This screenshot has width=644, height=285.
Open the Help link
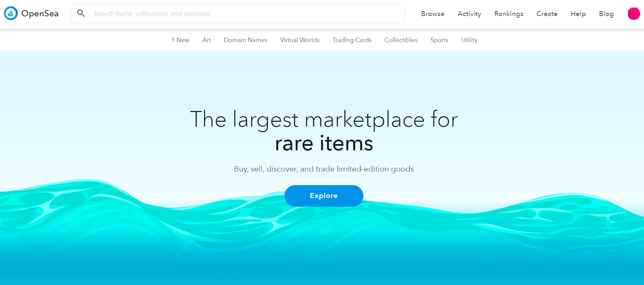(578, 14)
